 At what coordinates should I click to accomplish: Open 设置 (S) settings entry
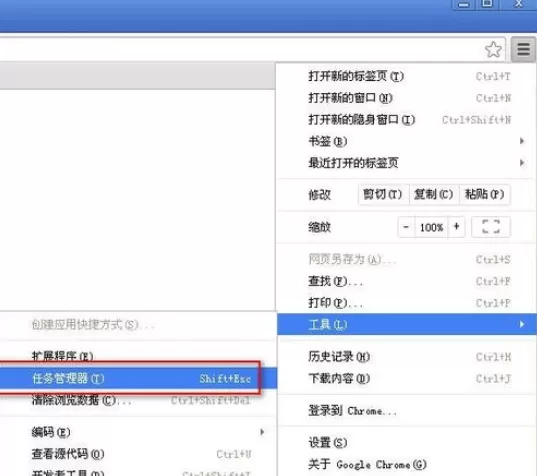click(406, 442)
